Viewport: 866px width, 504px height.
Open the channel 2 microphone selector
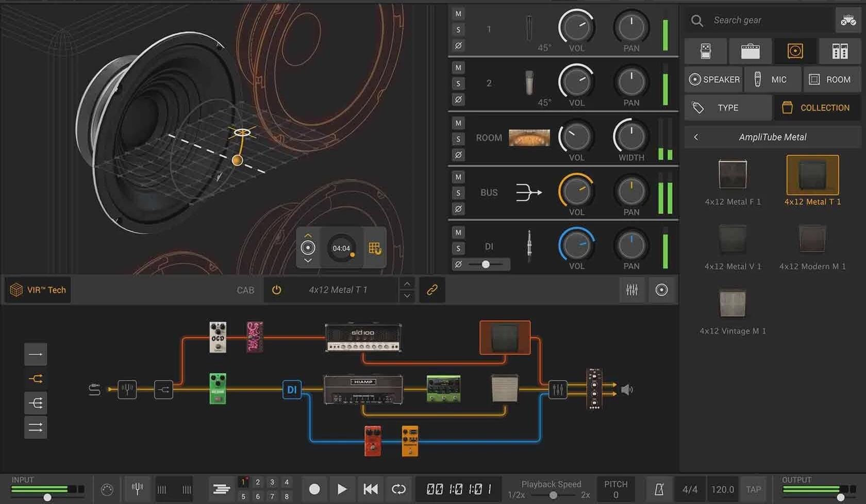coord(529,82)
